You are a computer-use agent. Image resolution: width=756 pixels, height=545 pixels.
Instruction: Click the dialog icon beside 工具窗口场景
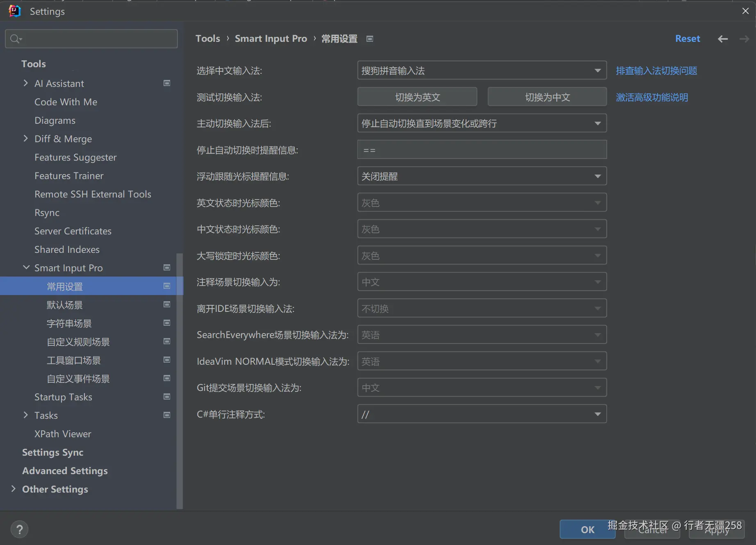click(x=166, y=360)
